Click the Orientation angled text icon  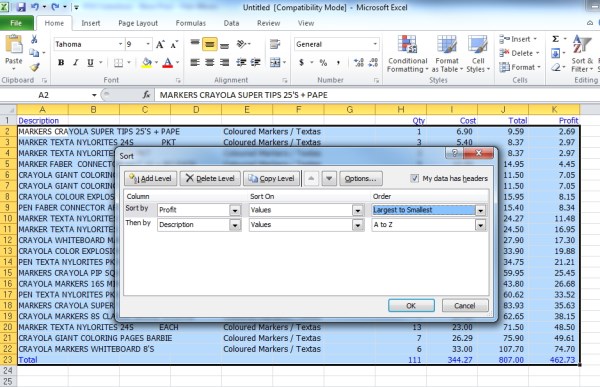point(241,44)
